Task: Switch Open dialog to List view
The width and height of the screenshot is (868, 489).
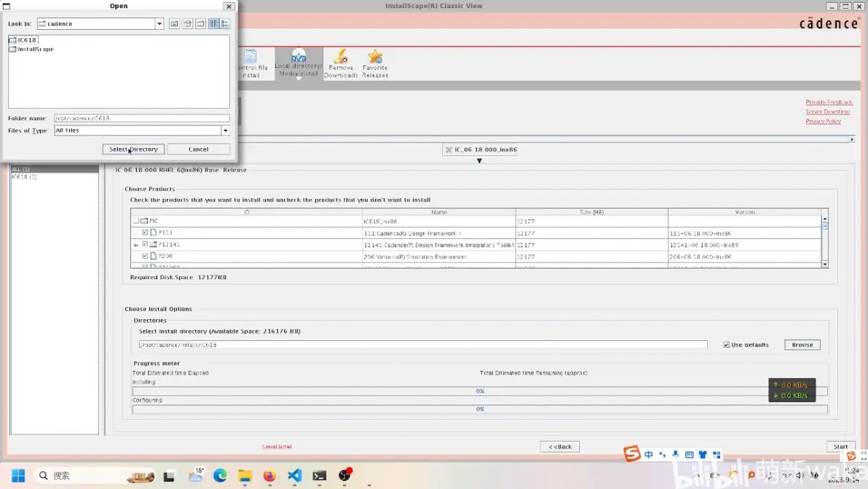Action: [213, 24]
